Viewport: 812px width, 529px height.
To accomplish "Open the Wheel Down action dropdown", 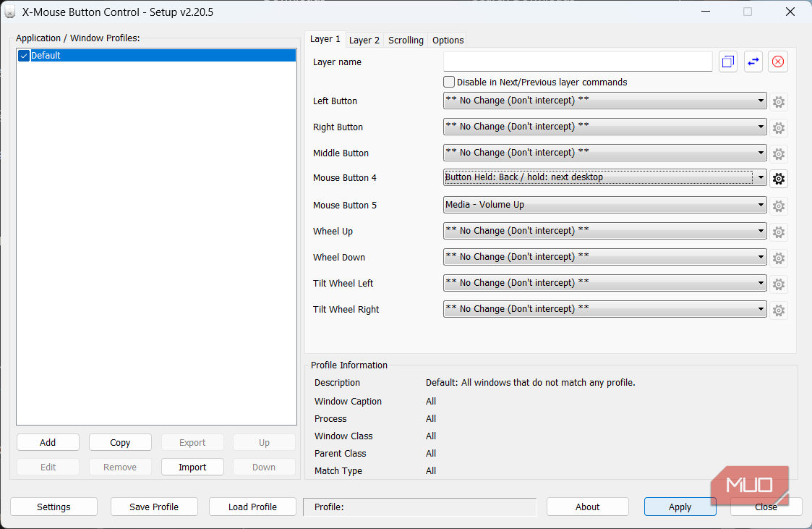I will (x=605, y=256).
